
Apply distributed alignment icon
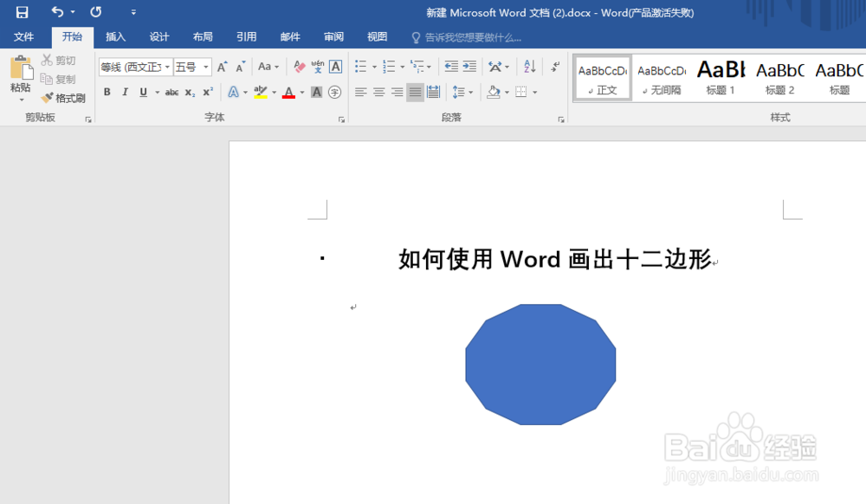(x=434, y=92)
